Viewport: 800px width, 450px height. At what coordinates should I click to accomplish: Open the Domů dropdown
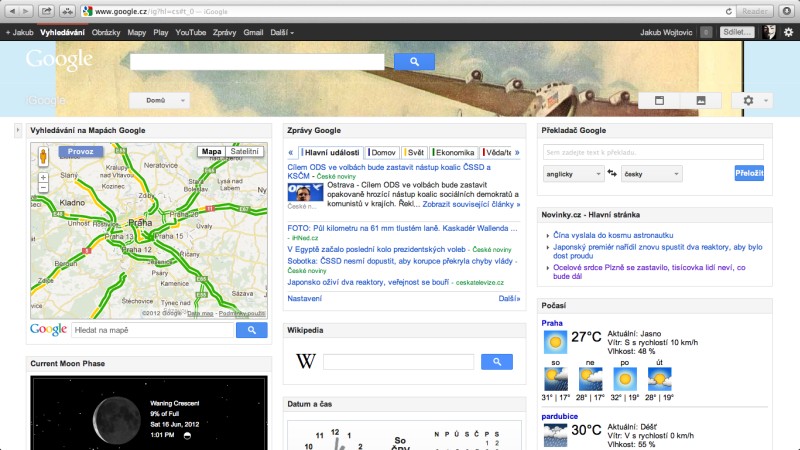click(159, 101)
